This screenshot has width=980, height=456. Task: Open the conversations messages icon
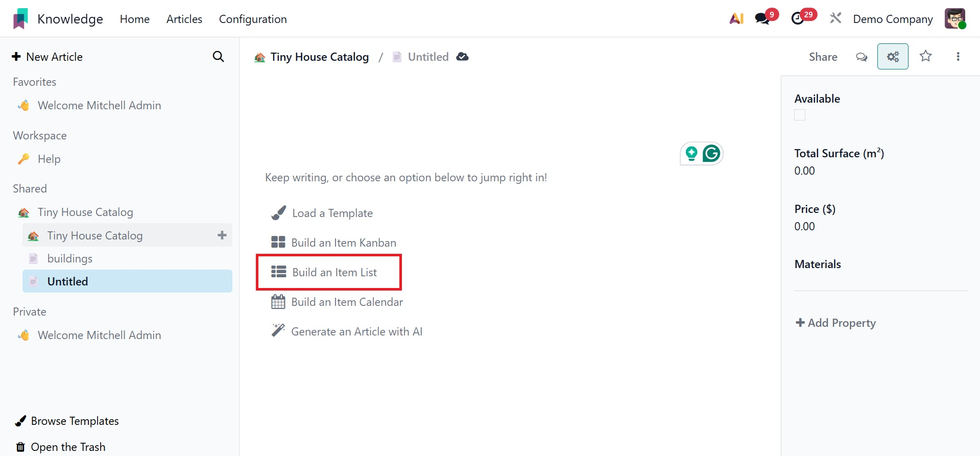coord(762,19)
